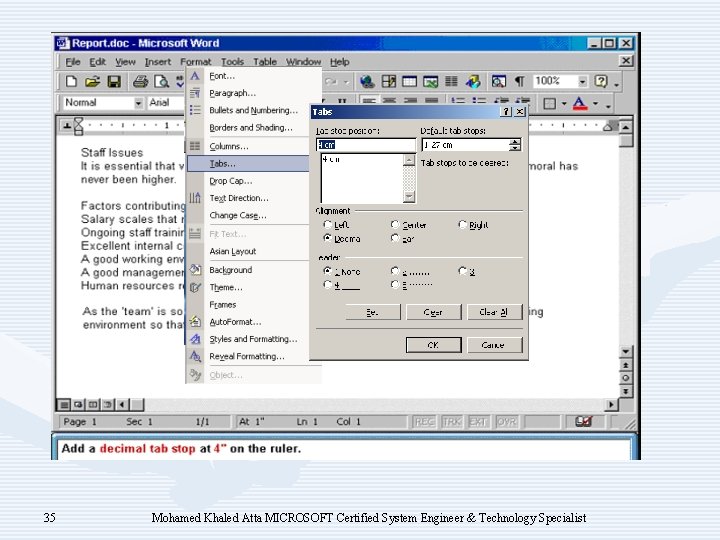Click the Tab stop position input field

point(366,145)
